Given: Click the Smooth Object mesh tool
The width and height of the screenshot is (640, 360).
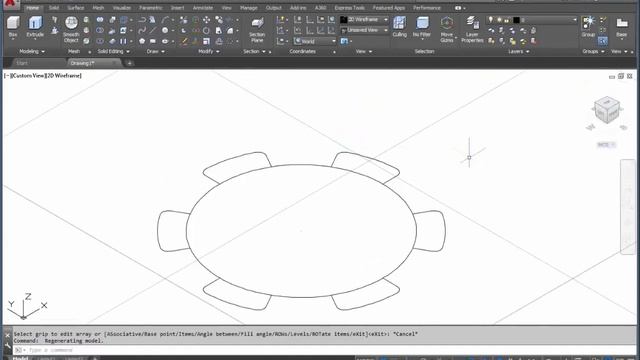Looking at the screenshot, I should click(x=71, y=29).
